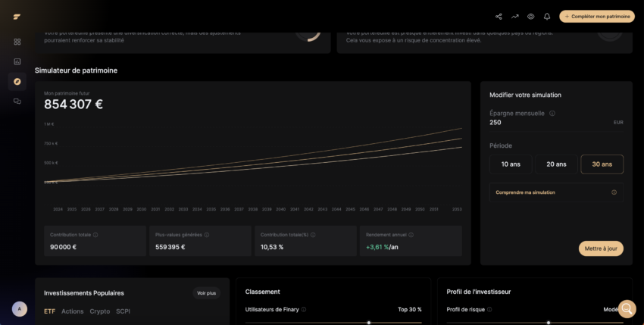The width and height of the screenshot is (644, 325).
Task: Open the support chat bubble at bottom right
Action: [627, 308]
